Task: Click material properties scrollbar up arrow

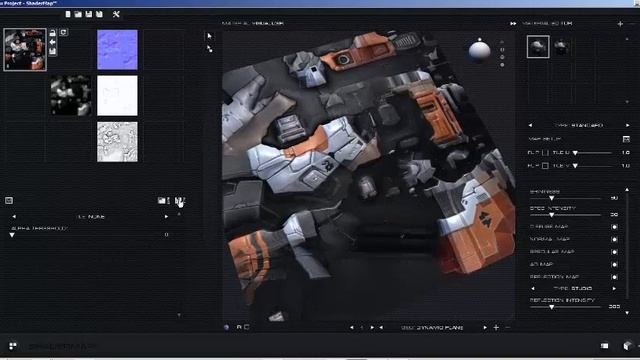Action: pyautogui.click(x=627, y=190)
